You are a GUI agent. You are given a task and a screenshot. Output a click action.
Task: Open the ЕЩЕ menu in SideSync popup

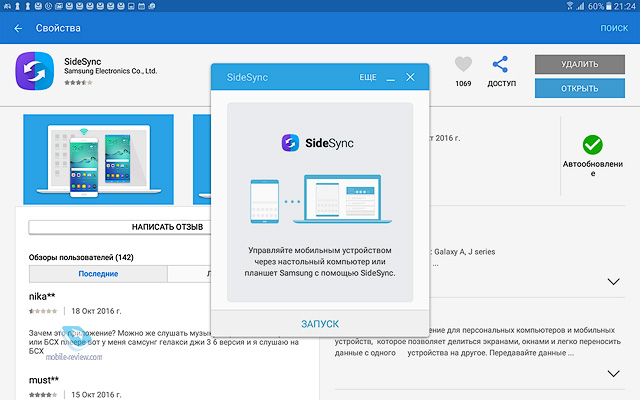(x=368, y=77)
